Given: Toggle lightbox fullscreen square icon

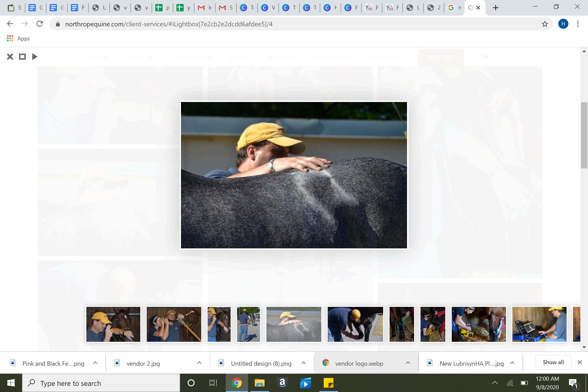Looking at the screenshot, I should click(x=22, y=57).
